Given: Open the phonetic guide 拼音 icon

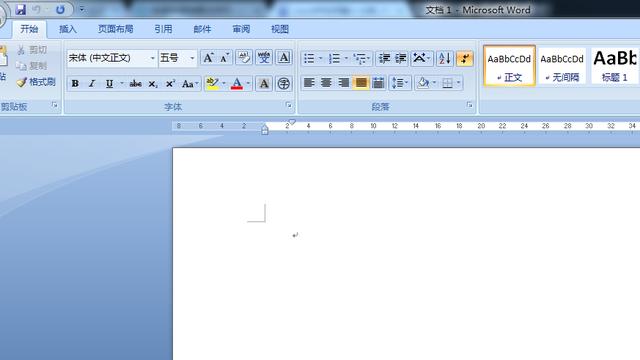Looking at the screenshot, I should point(264,58).
